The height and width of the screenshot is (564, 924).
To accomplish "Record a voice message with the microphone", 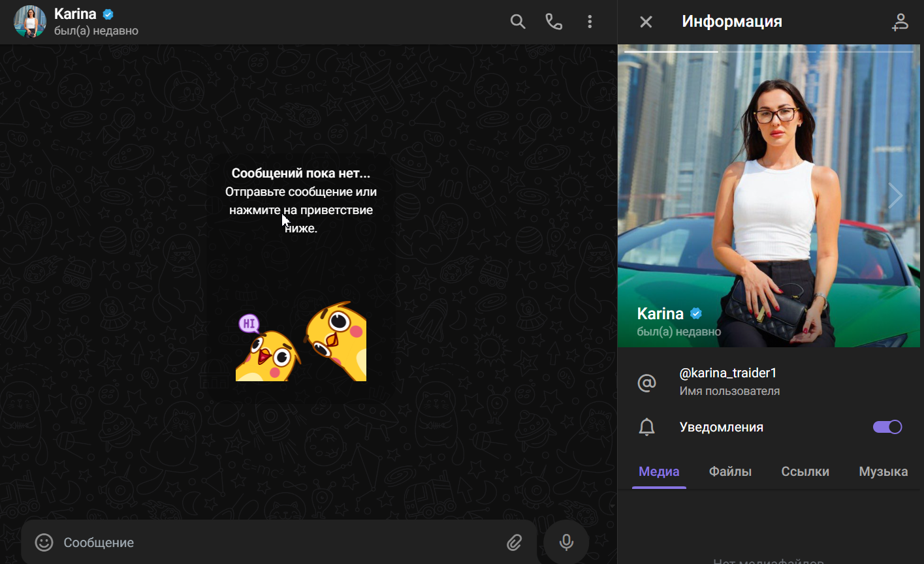I will tap(566, 542).
